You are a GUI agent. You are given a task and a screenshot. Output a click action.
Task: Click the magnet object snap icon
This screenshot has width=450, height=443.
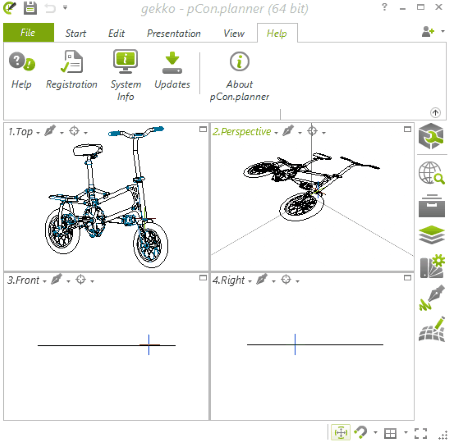pos(361,433)
